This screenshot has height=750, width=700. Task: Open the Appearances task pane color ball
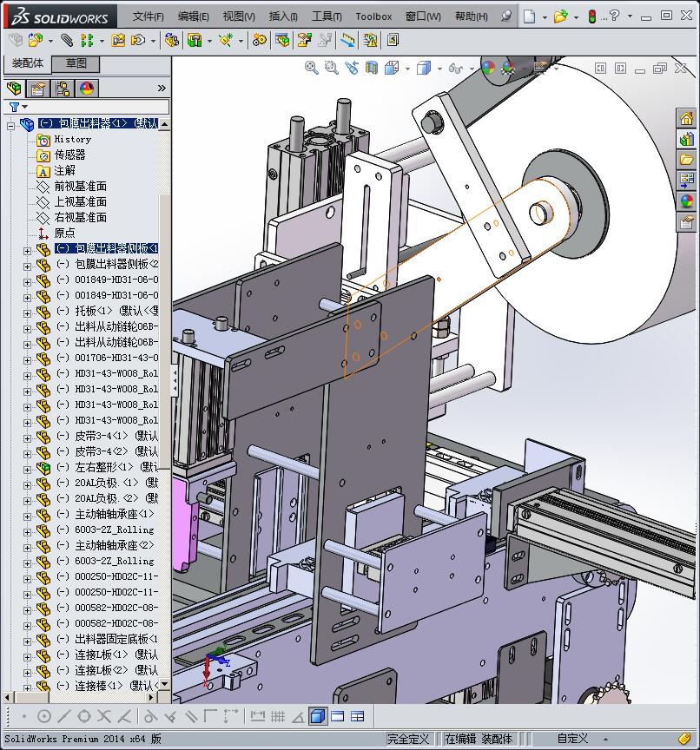687,201
